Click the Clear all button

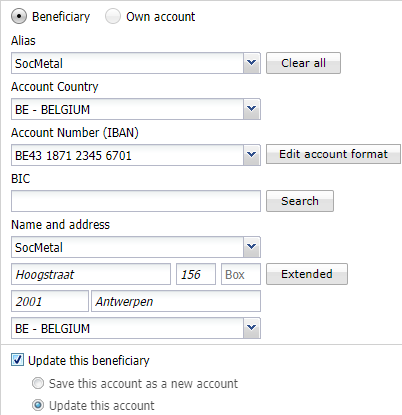(x=303, y=63)
